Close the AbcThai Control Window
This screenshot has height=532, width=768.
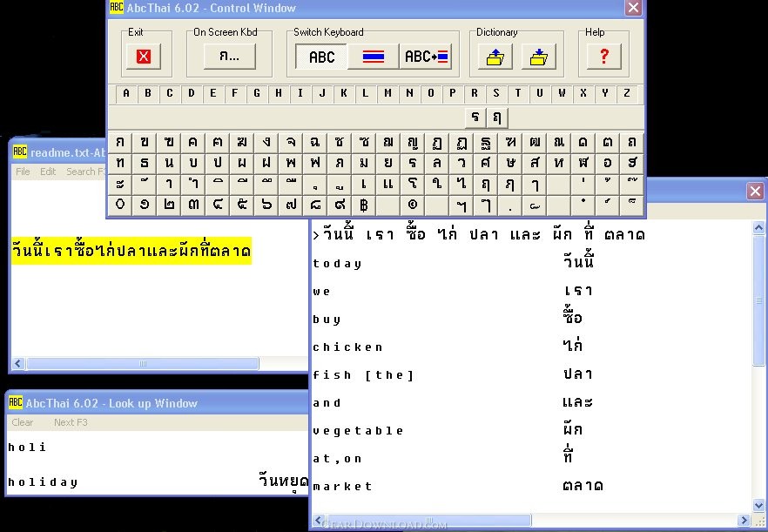coord(633,8)
